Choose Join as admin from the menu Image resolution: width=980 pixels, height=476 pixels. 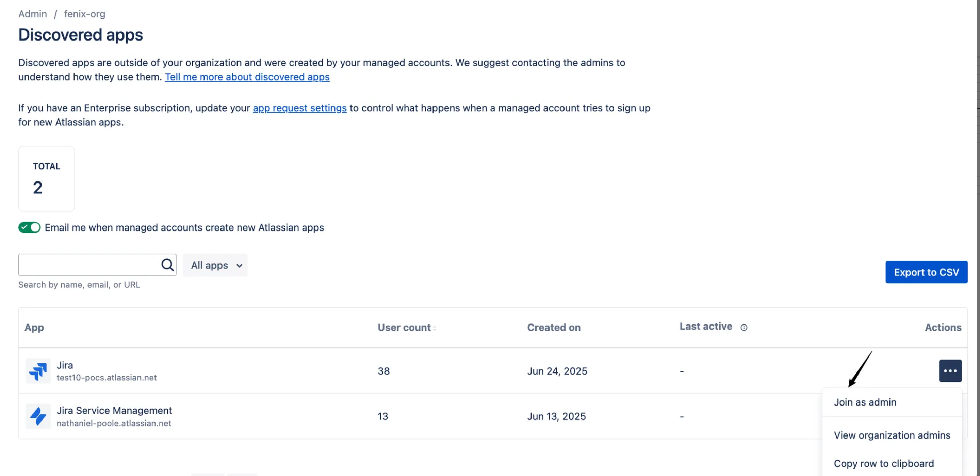(865, 402)
